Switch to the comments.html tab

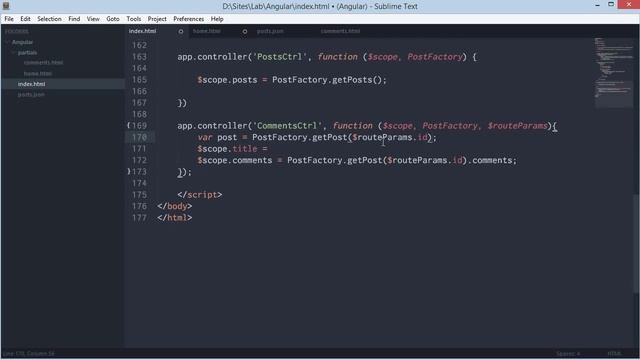point(340,31)
